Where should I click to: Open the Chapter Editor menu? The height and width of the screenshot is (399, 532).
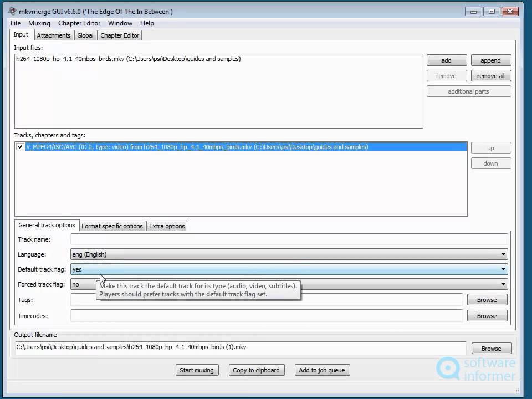79,23
